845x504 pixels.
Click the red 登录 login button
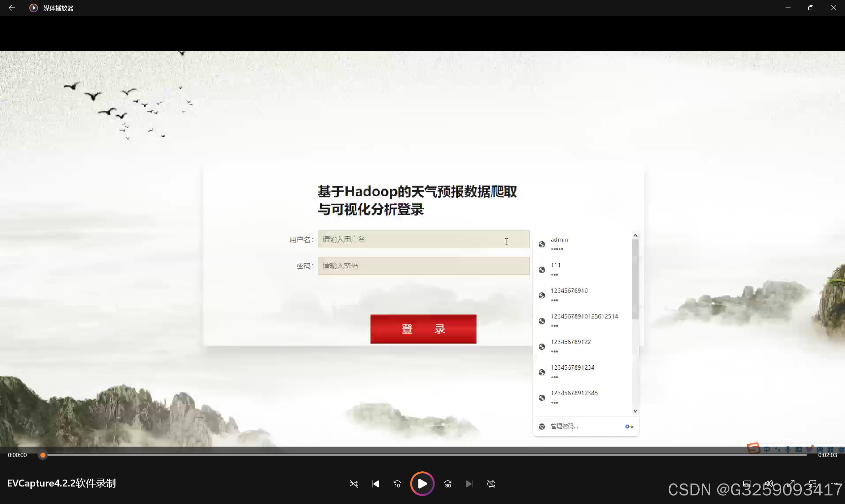(x=423, y=329)
